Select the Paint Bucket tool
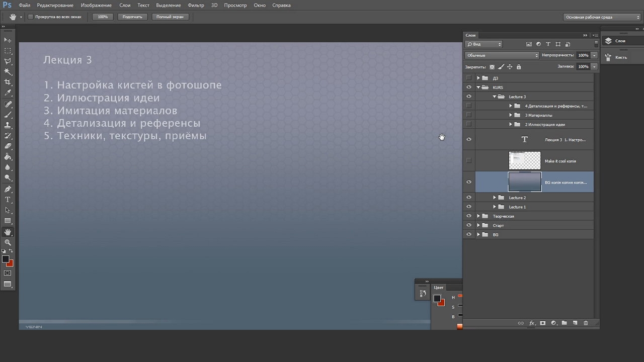 [x=8, y=157]
